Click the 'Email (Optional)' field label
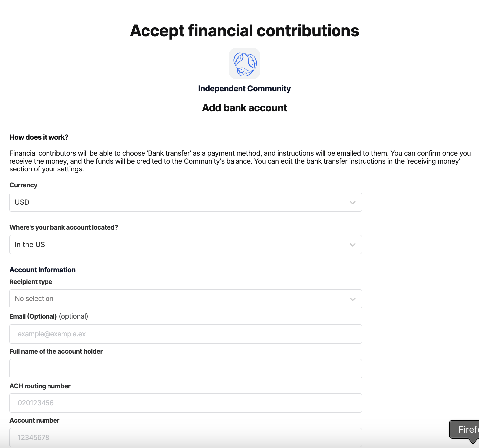Screen dimensions: 479x448 (33, 316)
